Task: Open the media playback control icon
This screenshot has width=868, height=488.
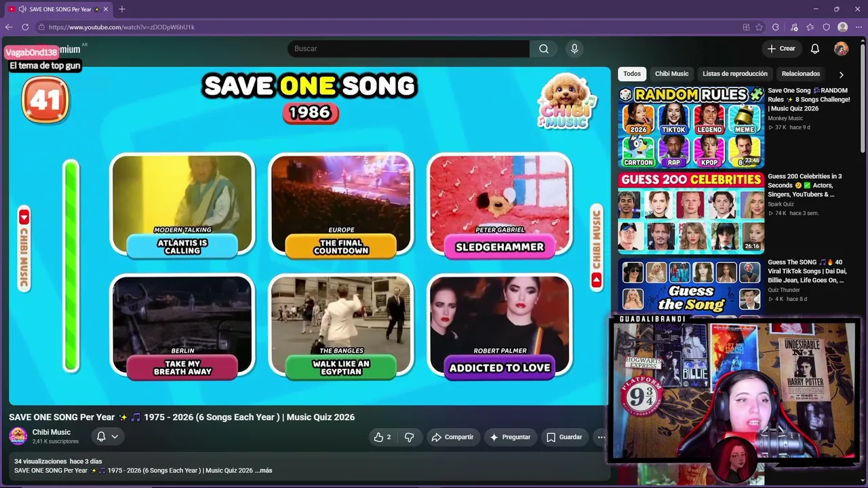Action: (x=794, y=27)
